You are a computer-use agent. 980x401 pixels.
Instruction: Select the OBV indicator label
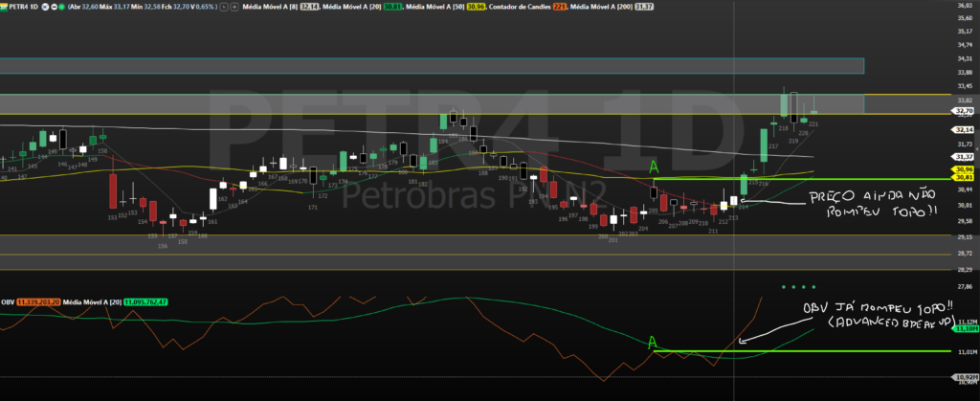coord(9,301)
